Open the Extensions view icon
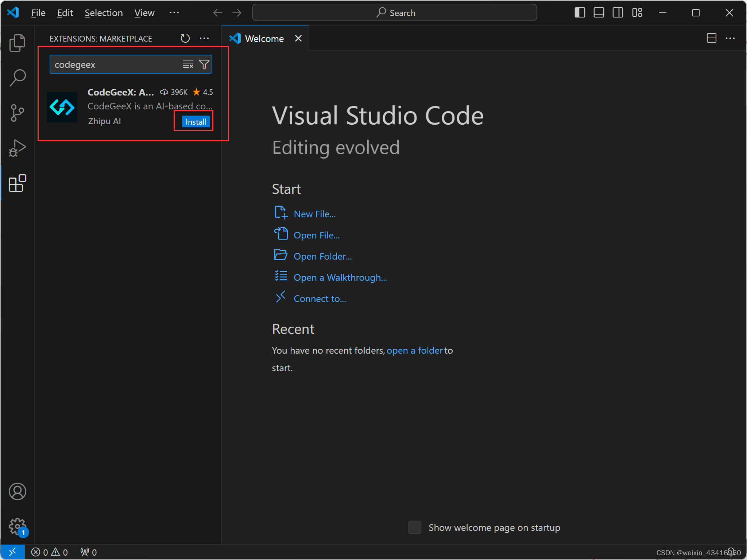Screen dimensions: 747x560 pos(17,183)
